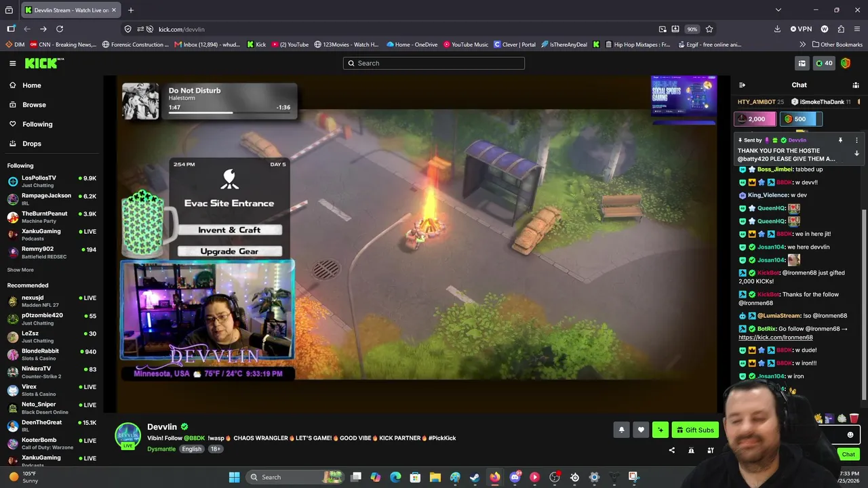Click the 500 KICKs gift badge

pyautogui.click(x=800, y=119)
